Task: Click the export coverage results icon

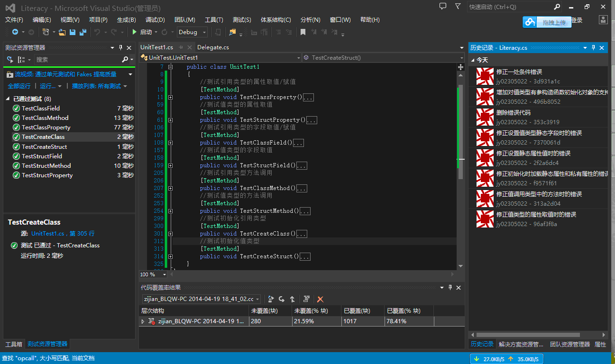Action: click(271, 299)
